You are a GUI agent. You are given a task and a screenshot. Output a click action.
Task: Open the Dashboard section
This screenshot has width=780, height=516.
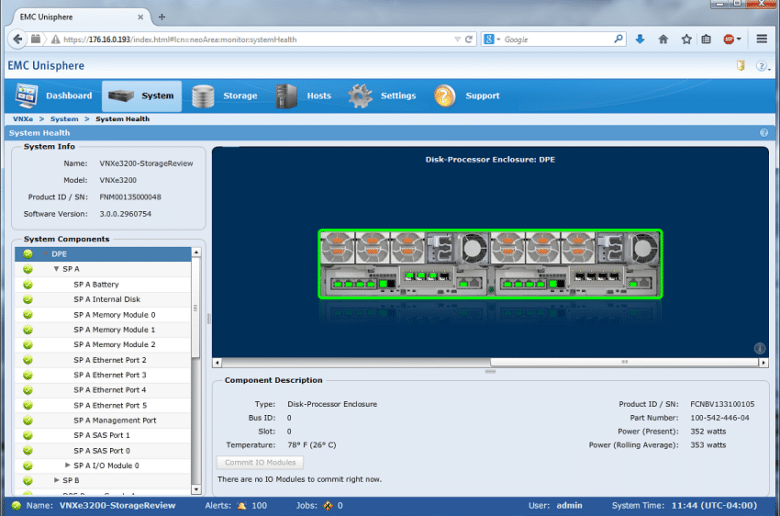(54, 96)
